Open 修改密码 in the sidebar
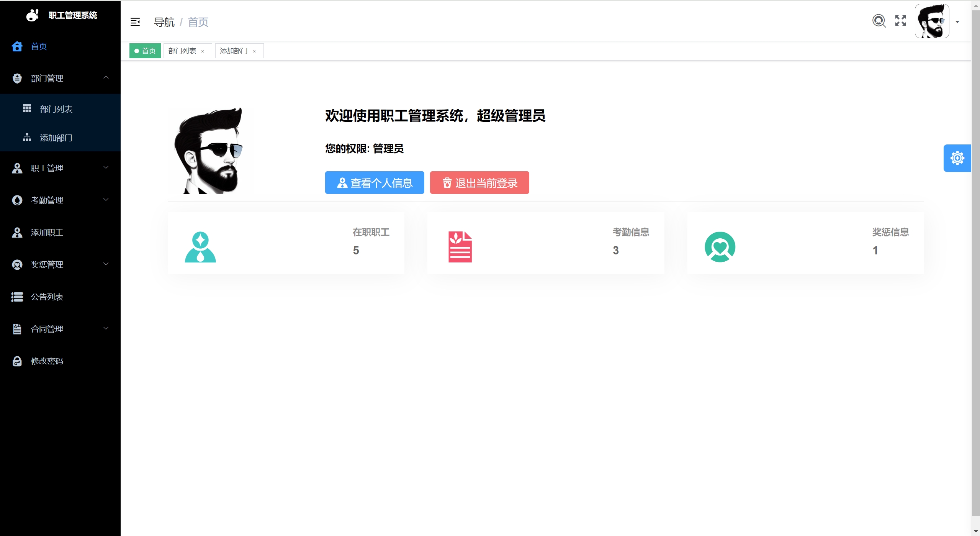 coord(47,361)
